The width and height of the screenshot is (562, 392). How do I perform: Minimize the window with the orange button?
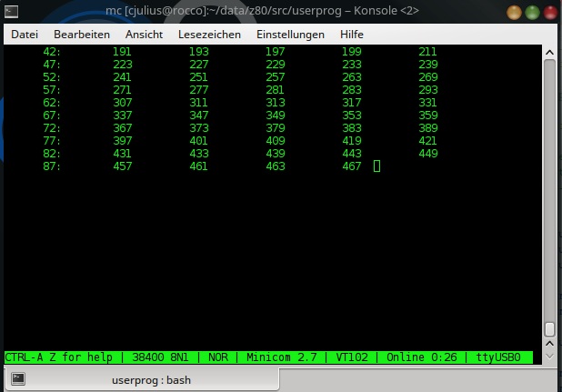514,13
